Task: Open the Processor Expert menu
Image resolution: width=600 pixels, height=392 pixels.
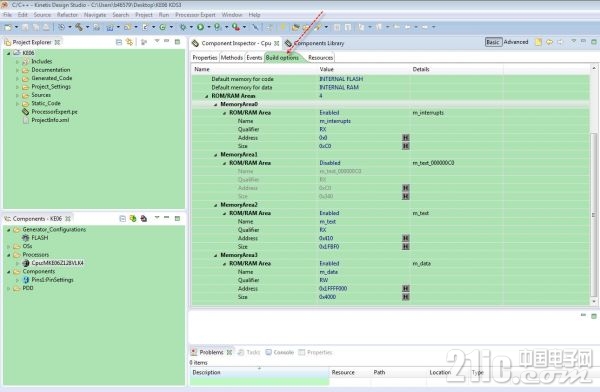Action: (x=195, y=15)
